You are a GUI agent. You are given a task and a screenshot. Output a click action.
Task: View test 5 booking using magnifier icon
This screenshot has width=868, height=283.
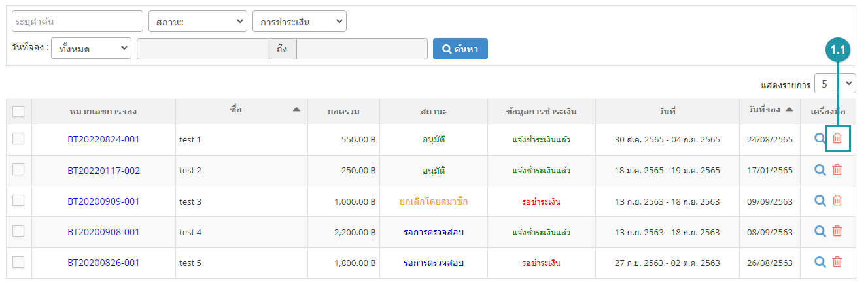820,262
